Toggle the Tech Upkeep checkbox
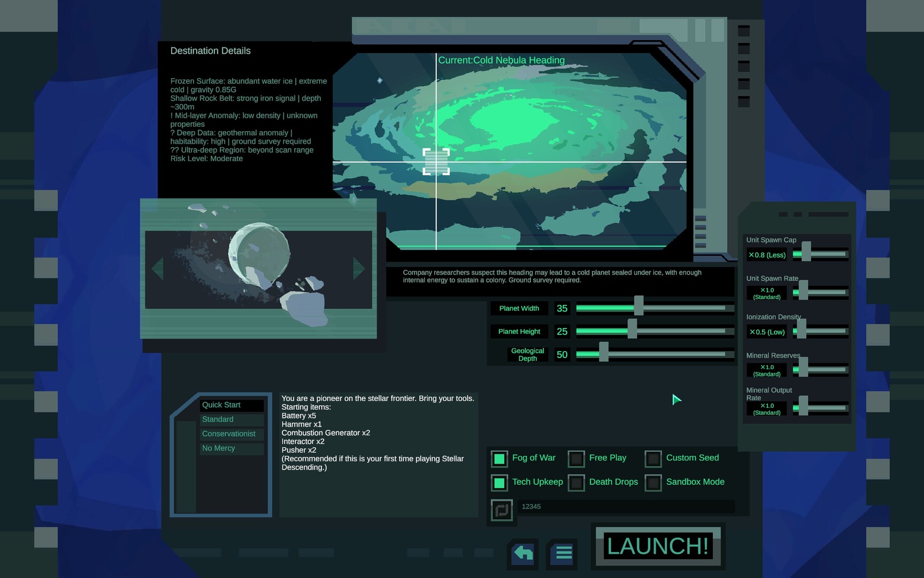The image size is (924, 578). point(499,483)
